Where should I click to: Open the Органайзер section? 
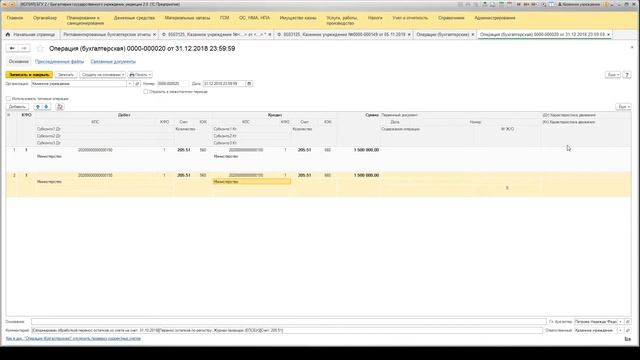pos(45,18)
